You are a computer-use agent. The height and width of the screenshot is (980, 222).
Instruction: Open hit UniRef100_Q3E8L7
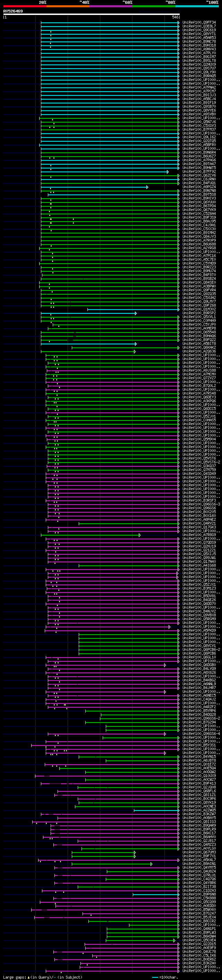pyautogui.click(x=199, y=26)
